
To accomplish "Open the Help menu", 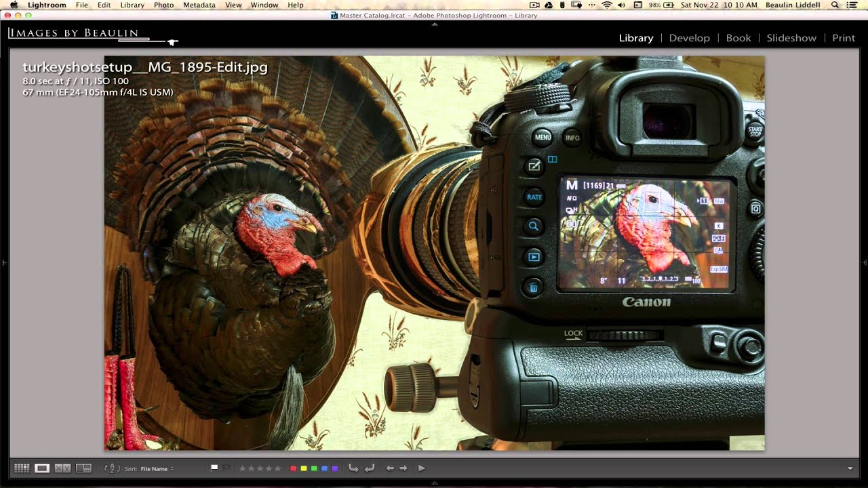I will point(296,5).
